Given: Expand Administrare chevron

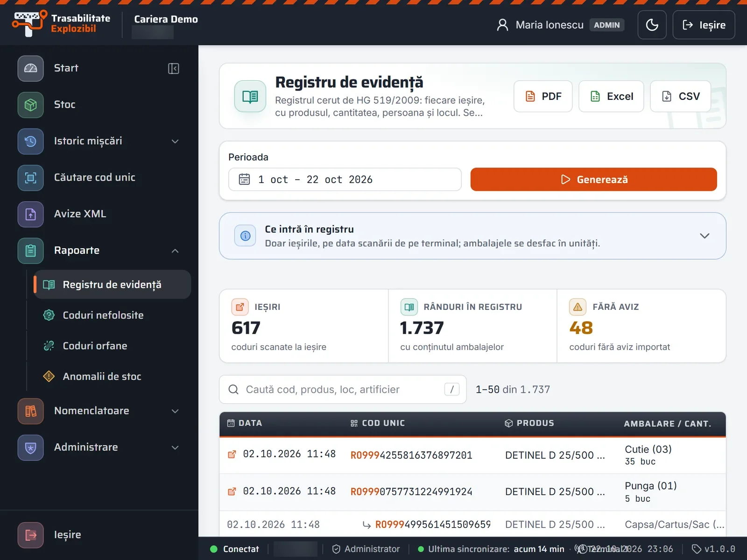Looking at the screenshot, I should pyautogui.click(x=175, y=448).
